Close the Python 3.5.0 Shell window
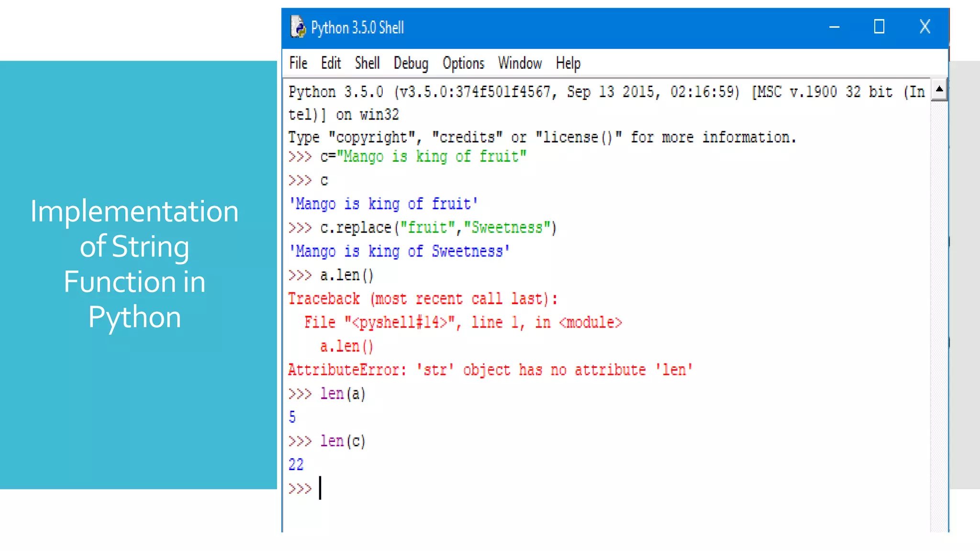Screen dimensions: 980x551 925,27
